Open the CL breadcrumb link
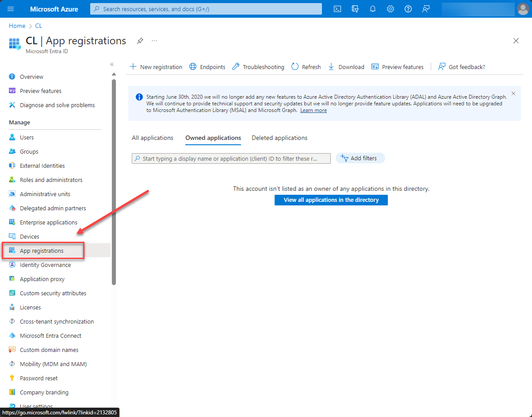The height and width of the screenshot is (417, 532). pyautogui.click(x=38, y=26)
